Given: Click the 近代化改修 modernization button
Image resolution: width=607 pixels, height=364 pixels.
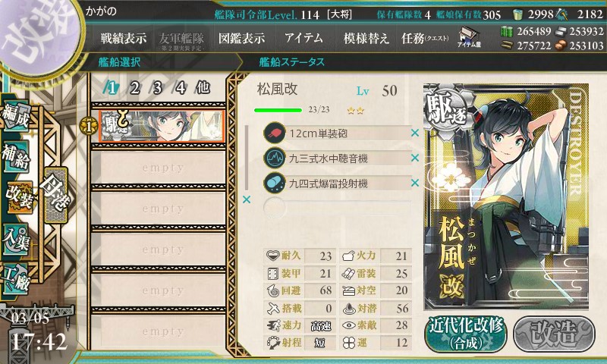Looking at the screenshot, I should point(466,334).
